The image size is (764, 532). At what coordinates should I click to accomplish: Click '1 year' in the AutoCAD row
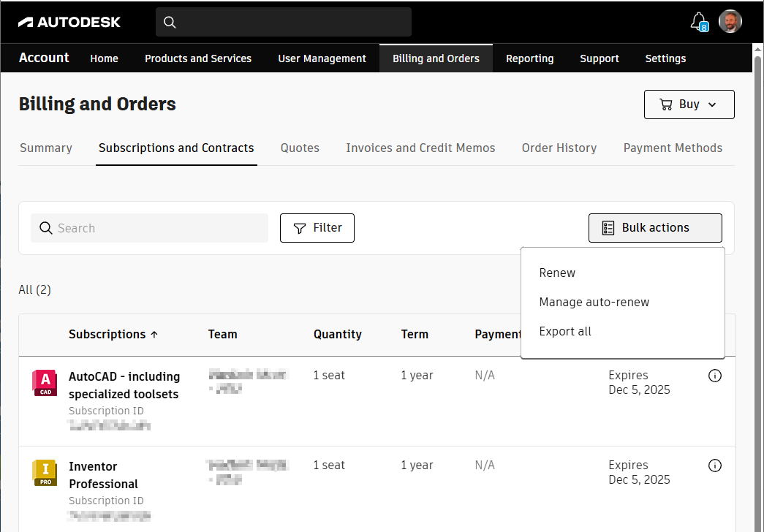tap(417, 376)
